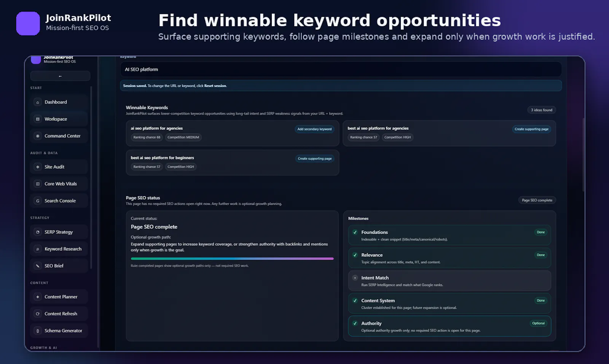Click Done badge on Content System

pyautogui.click(x=540, y=301)
